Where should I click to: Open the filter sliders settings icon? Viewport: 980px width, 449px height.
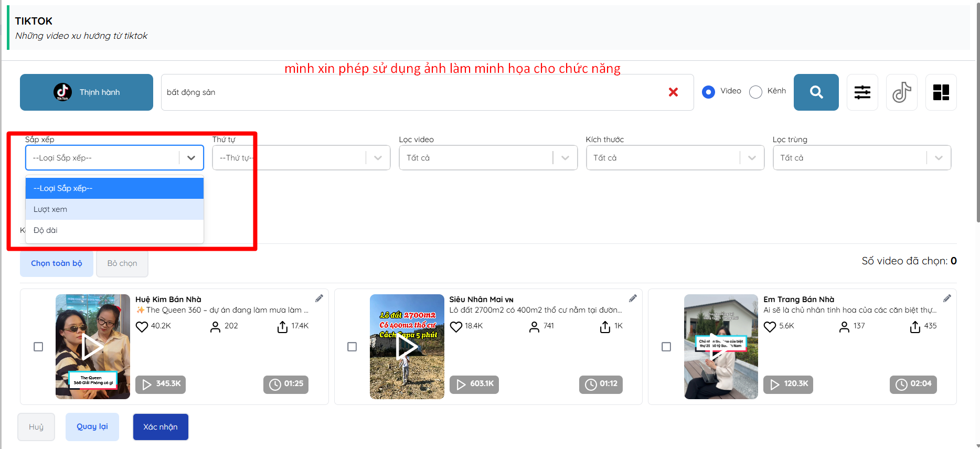pyautogui.click(x=862, y=92)
